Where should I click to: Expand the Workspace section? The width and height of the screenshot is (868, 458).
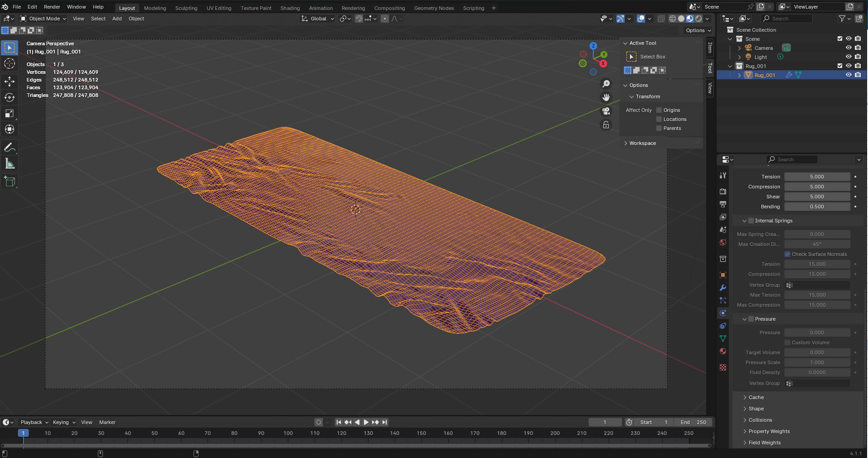click(642, 143)
